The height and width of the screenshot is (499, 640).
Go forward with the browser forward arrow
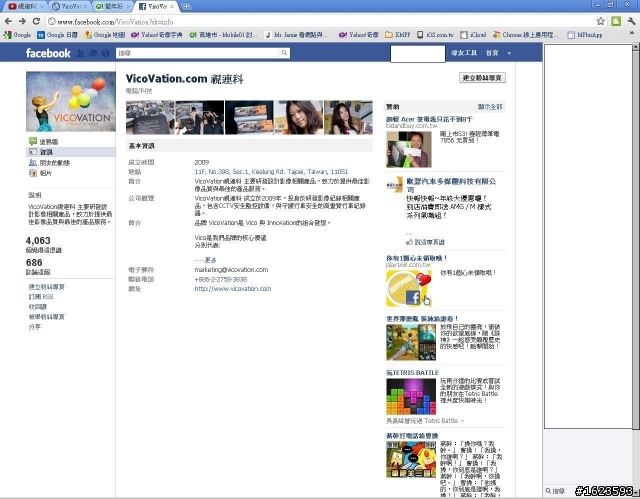click(x=22, y=21)
